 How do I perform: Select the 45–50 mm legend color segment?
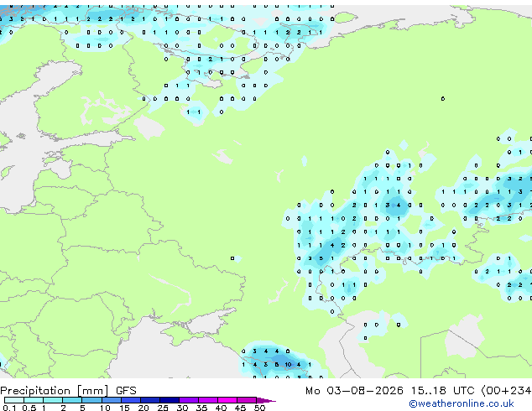pos(247,400)
